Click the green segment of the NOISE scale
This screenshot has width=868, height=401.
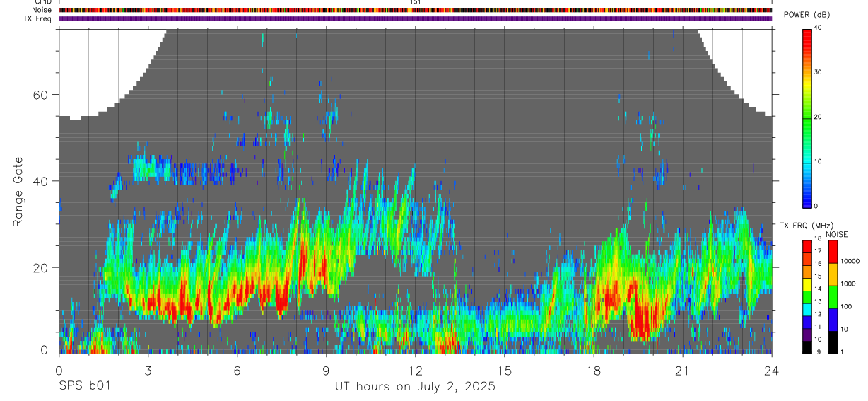(833, 297)
